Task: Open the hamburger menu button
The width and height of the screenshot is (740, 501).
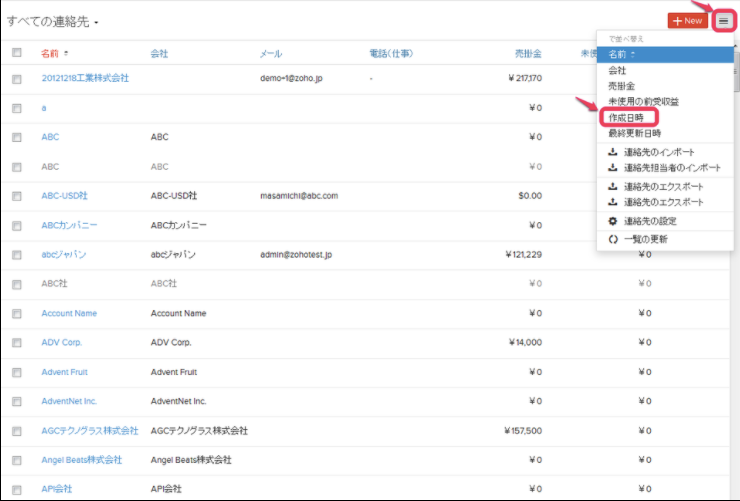Action: tap(724, 20)
